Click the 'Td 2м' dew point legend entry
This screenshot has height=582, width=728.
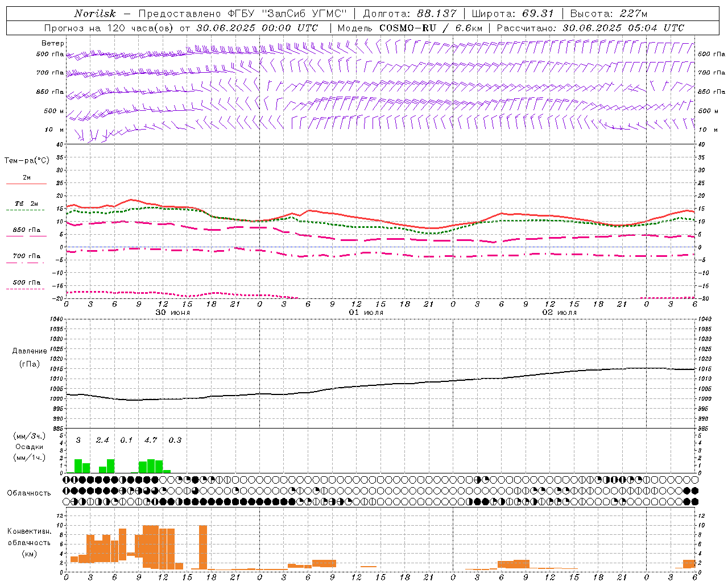coord(27,203)
